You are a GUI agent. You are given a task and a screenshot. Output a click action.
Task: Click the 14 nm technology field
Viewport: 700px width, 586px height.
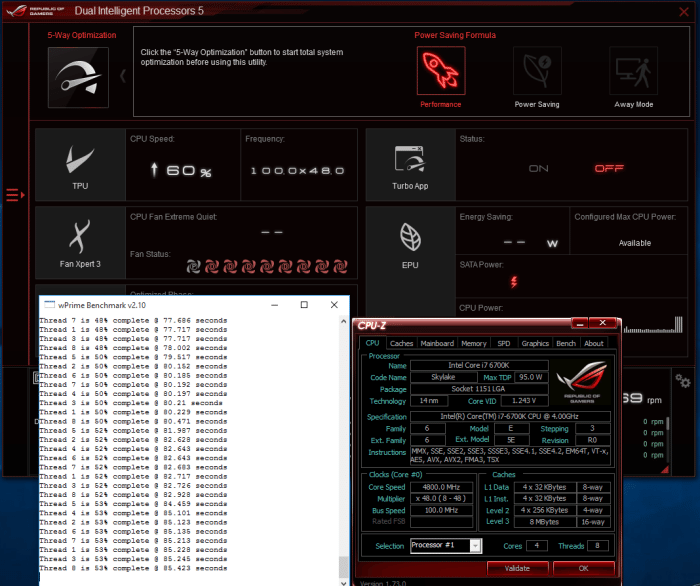pyautogui.click(x=429, y=401)
